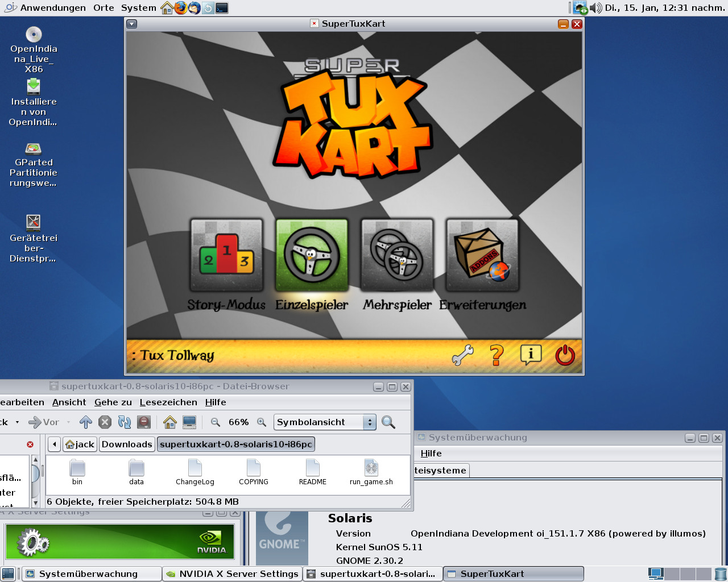This screenshot has height=582, width=728.
Task: Close the Datei-Browser side pane
Action: [30, 444]
